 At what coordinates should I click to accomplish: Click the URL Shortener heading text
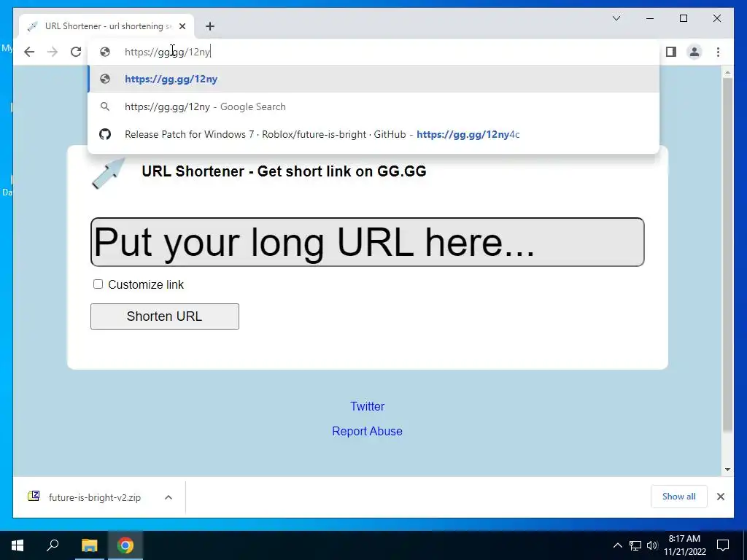(x=284, y=171)
